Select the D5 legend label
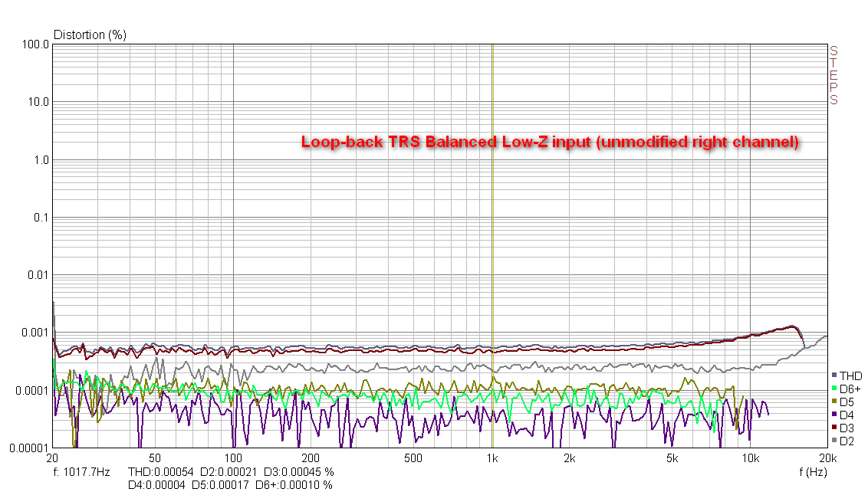Image resolution: width=868 pixels, height=492 pixels. coord(847,402)
